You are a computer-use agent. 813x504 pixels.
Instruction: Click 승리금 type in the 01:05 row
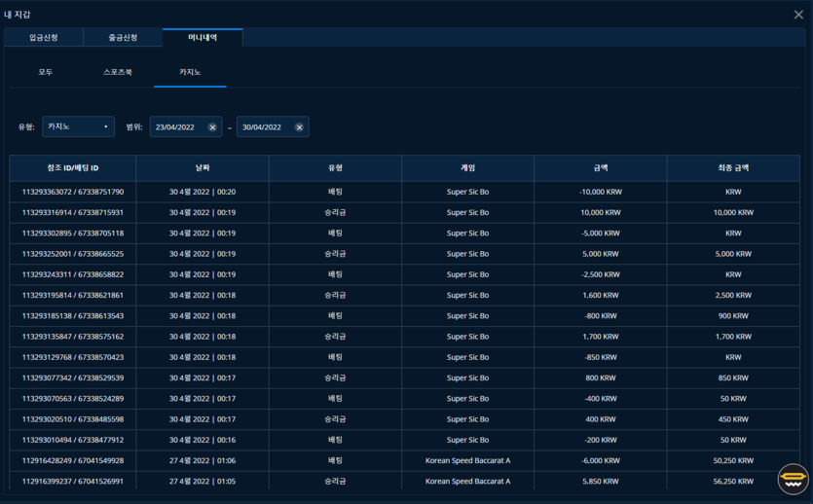(335, 482)
